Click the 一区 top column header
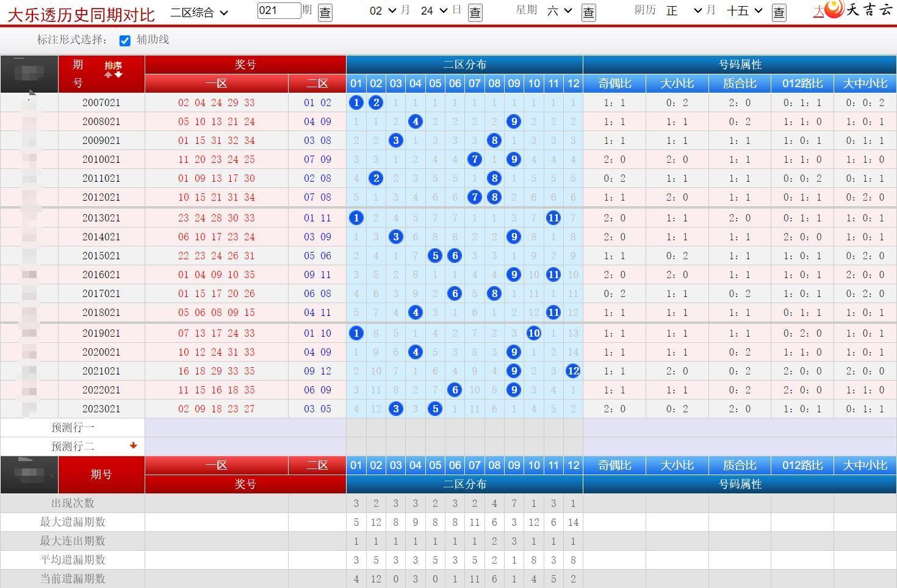Viewport: 897px width, 588px height. pos(217,84)
